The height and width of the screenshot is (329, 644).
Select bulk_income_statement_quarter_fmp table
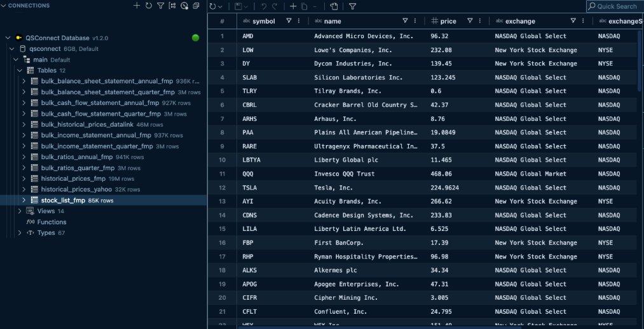pyautogui.click(x=97, y=146)
